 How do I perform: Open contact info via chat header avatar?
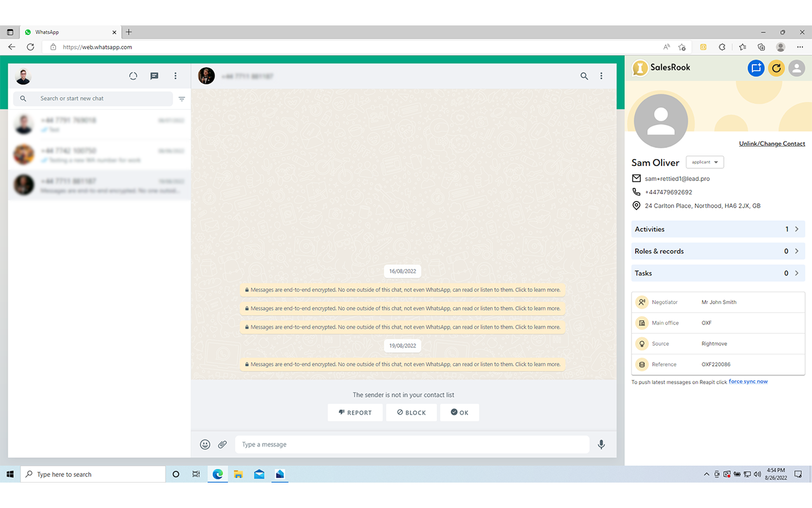tap(206, 76)
